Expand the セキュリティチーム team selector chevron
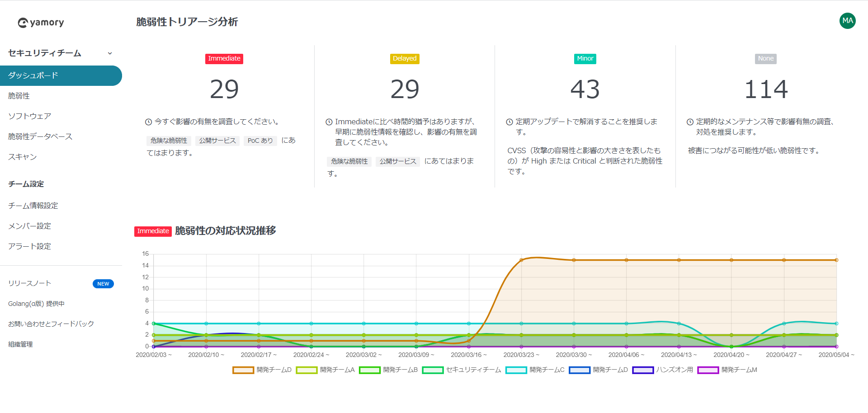 [x=109, y=53]
